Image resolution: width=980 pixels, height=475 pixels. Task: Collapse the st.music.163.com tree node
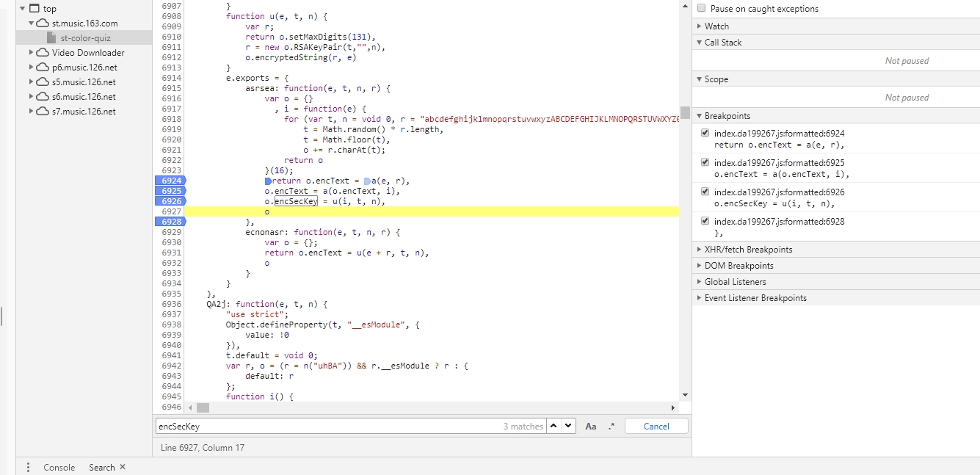(x=32, y=23)
